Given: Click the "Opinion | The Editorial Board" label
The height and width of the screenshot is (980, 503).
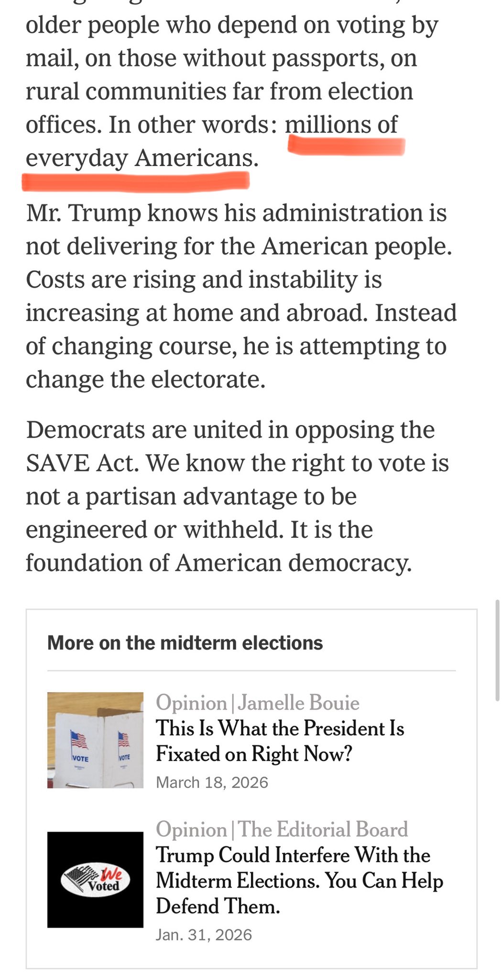Looking at the screenshot, I should tap(282, 829).
